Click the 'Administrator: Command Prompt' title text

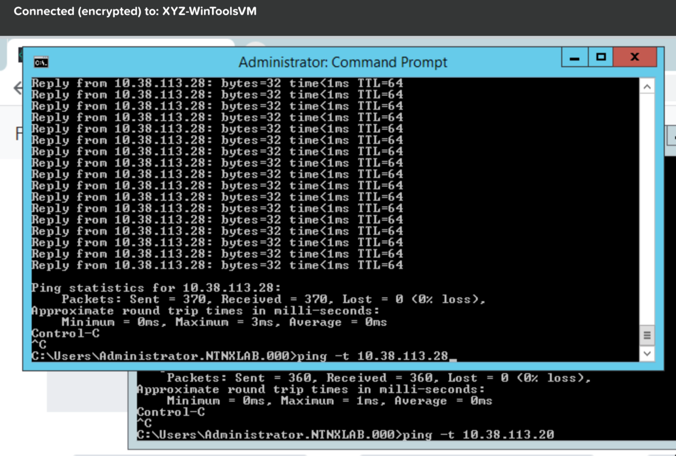343,62
